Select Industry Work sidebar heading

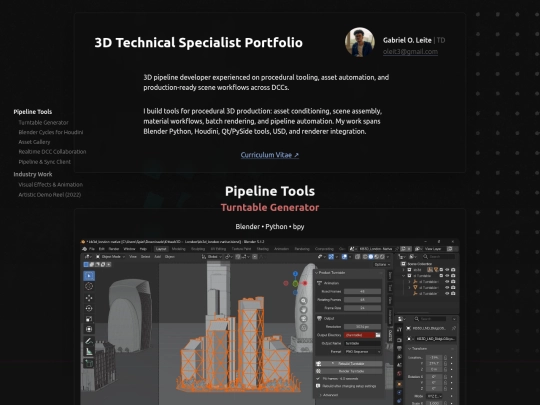[33, 174]
